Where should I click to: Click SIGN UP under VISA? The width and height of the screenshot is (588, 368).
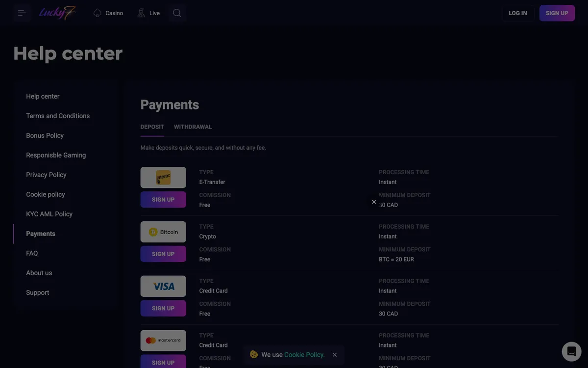click(163, 309)
